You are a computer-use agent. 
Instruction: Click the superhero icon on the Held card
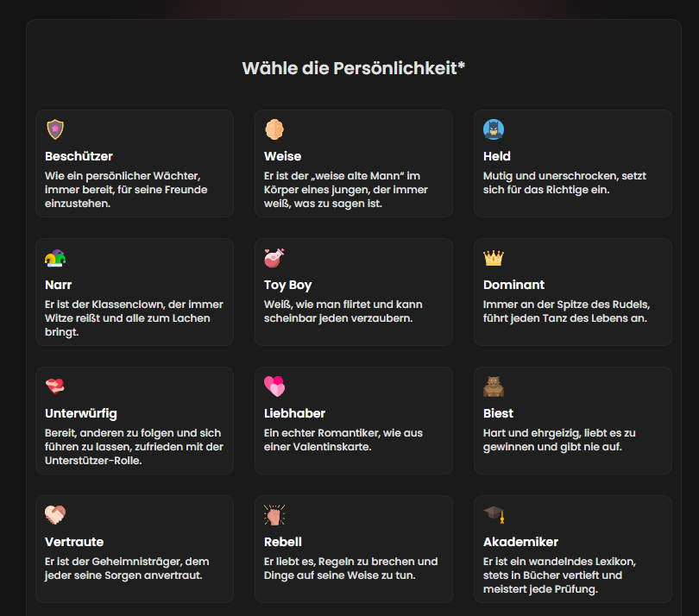(494, 129)
